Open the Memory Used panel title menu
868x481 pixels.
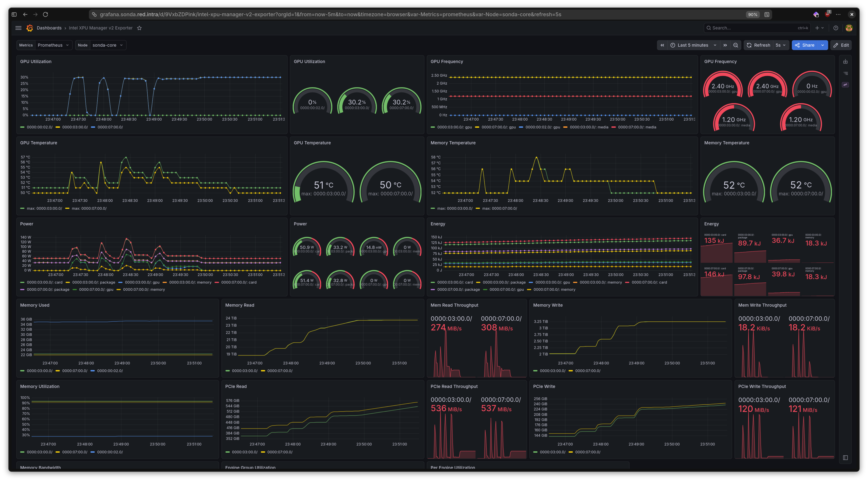pyautogui.click(x=35, y=305)
